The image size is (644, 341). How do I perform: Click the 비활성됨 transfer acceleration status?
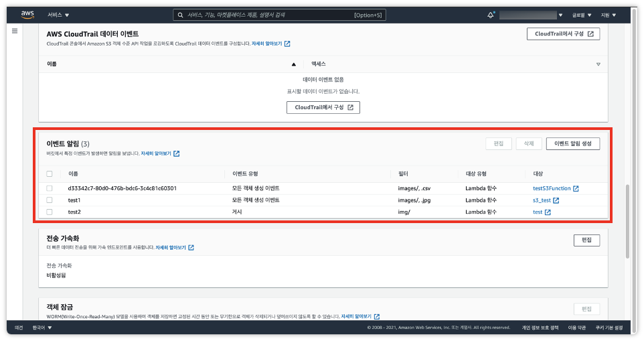coord(56,275)
